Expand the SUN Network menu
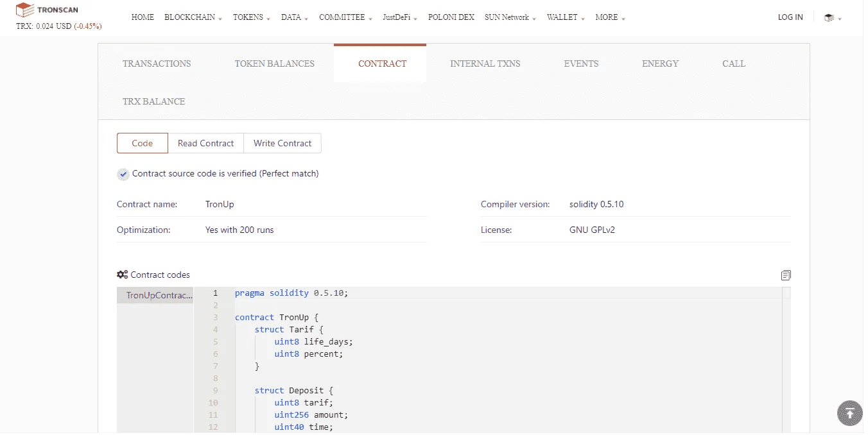 (510, 17)
